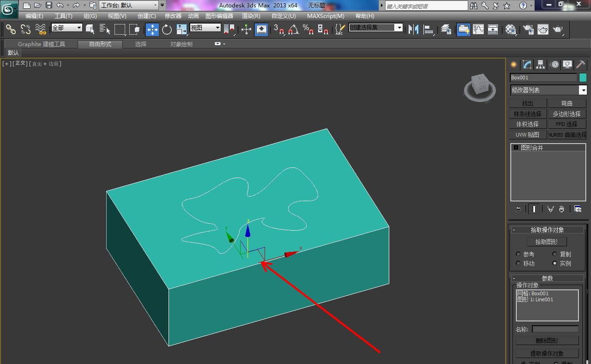Pin the modifier stack
The height and width of the screenshot is (364, 591).
[518, 209]
